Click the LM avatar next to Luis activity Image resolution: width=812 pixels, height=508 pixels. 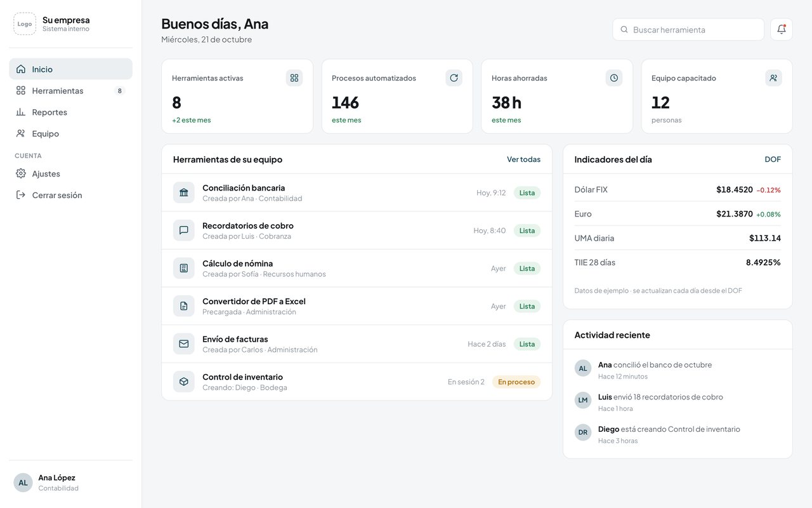[x=583, y=400]
